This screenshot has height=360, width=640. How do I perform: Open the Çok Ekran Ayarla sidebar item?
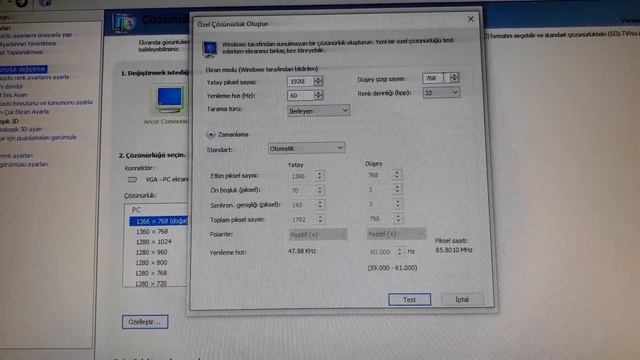(x=24, y=111)
